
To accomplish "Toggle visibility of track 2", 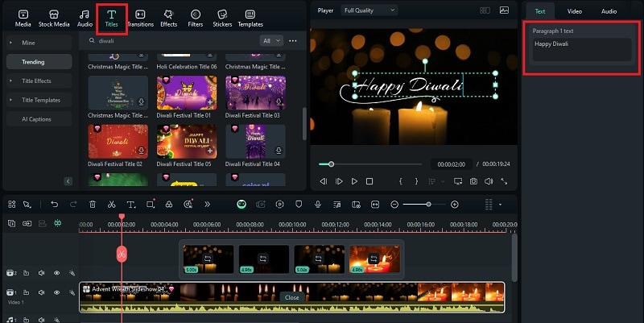I will point(56,273).
